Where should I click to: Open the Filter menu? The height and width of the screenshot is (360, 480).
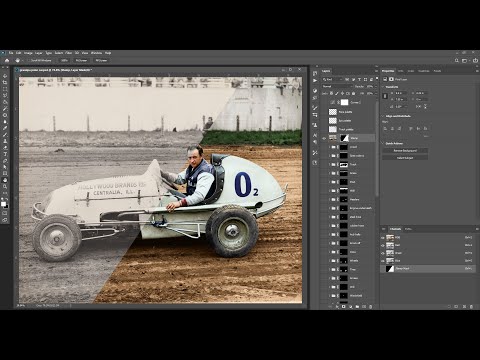pos(69,53)
